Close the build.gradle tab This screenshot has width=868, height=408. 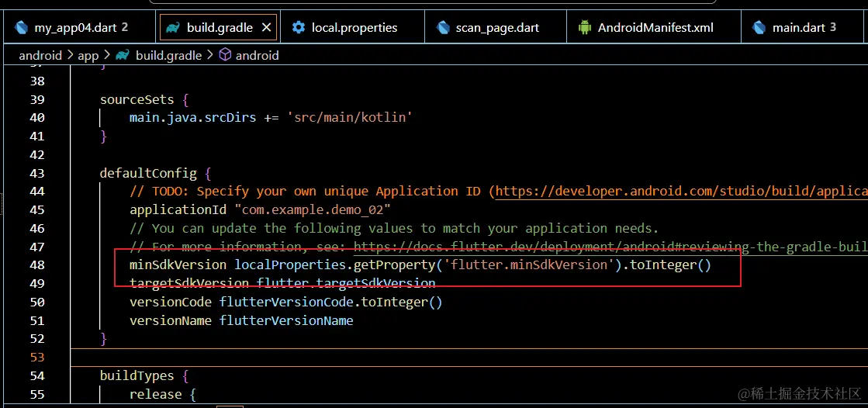tap(266, 28)
